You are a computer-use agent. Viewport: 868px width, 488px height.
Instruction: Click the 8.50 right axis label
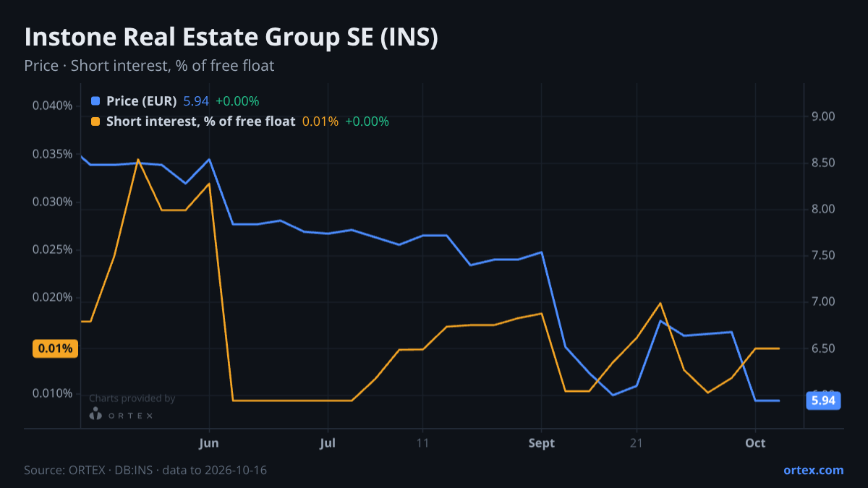tap(823, 163)
